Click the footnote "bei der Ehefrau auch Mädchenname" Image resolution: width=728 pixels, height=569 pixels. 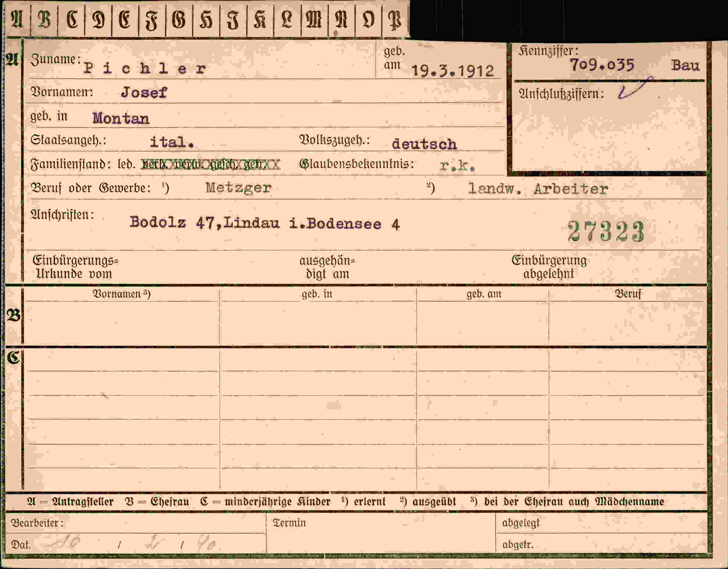574,502
